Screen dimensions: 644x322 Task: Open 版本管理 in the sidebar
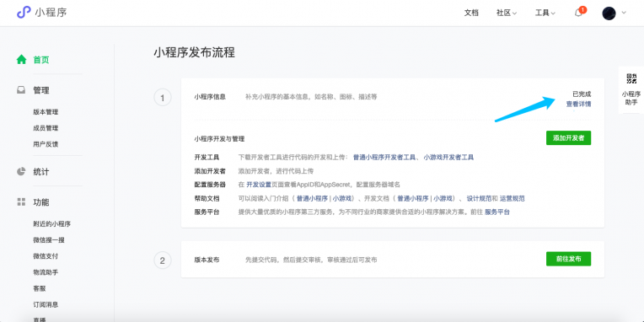click(46, 112)
